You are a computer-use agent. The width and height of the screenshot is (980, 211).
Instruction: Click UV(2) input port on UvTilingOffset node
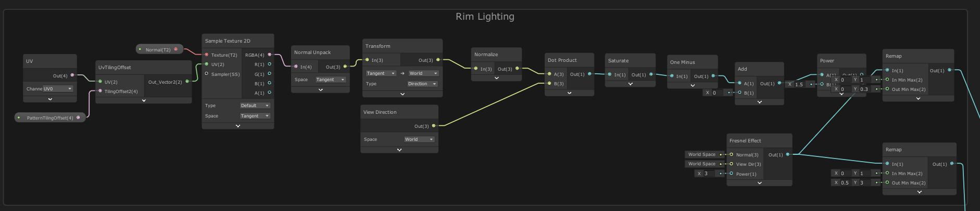100,82
